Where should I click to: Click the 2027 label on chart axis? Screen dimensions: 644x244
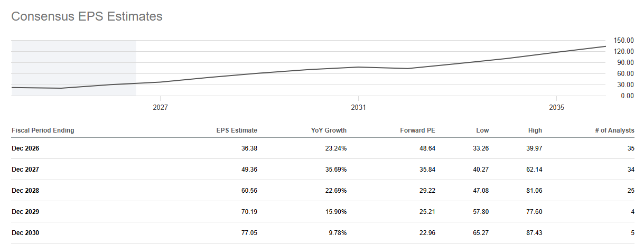pos(160,107)
